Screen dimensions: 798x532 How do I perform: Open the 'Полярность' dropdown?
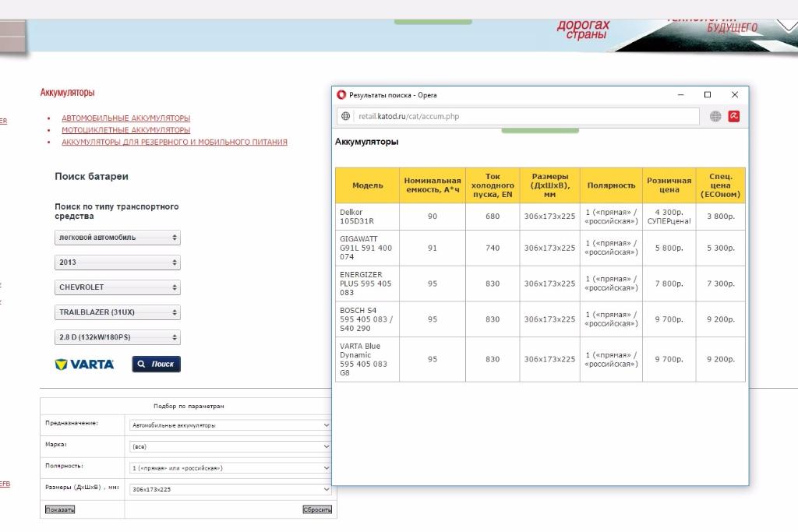pyautogui.click(x=230, y=468)
